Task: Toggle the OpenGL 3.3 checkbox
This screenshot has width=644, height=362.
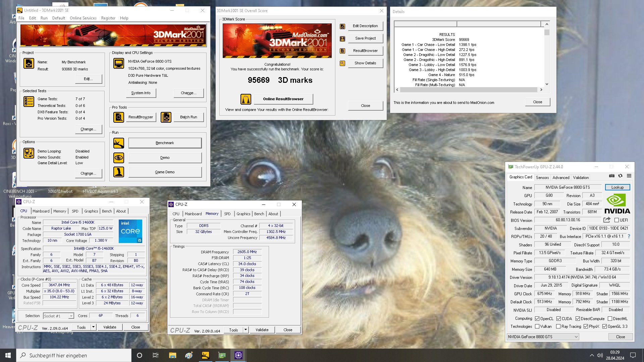Action: click(x=604, y=326)
